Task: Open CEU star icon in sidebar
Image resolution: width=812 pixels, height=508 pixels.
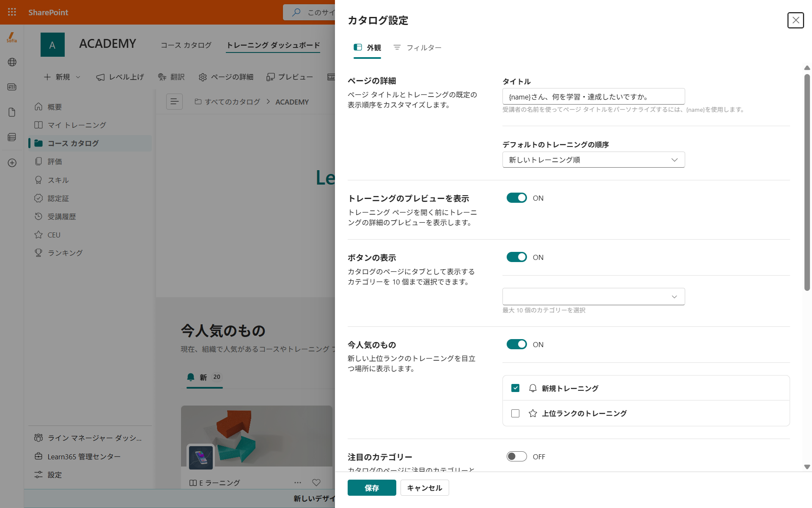Action: [x=38, y=235]
